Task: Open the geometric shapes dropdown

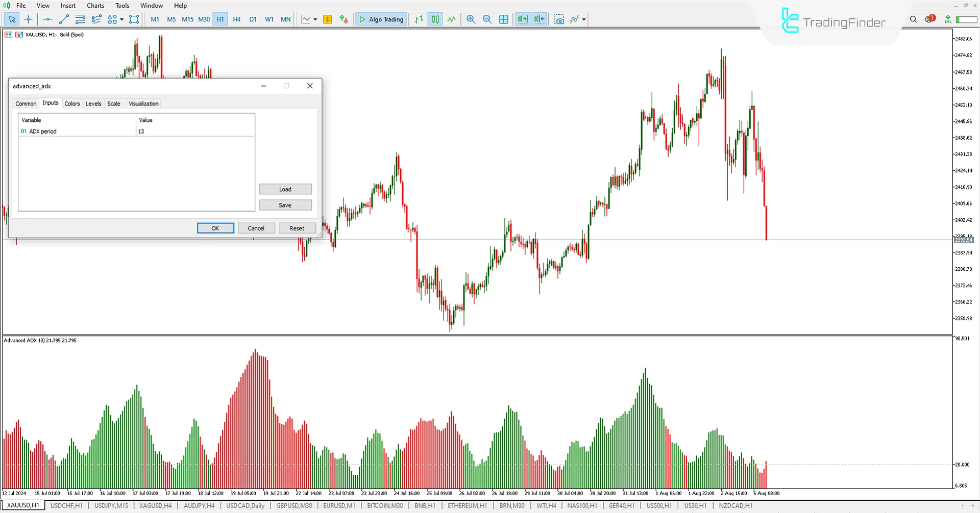Action: click(x=121, y=19)
